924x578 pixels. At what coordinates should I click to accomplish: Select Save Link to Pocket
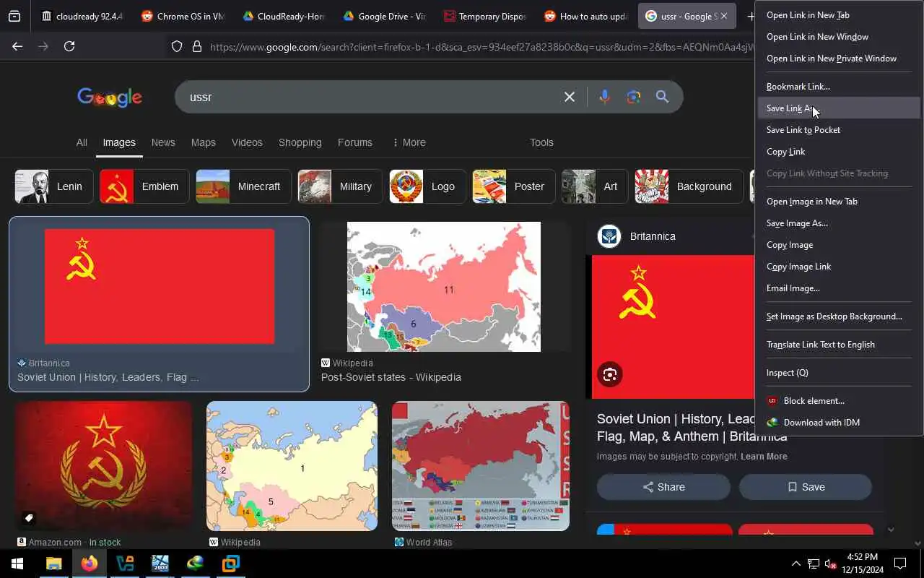click(x=839, y=130)
